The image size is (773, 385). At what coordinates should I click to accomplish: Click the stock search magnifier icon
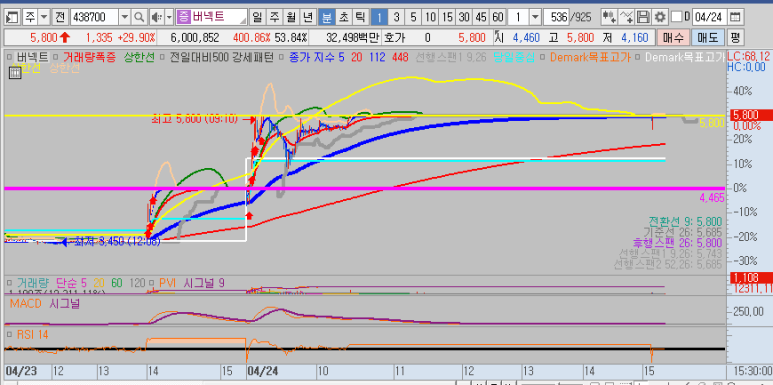(140, 17)
